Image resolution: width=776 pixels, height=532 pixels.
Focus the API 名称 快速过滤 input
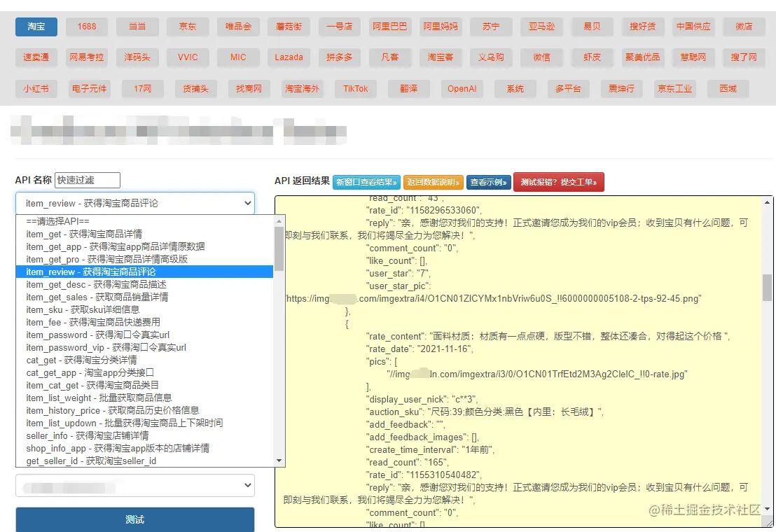click(x=88, y=180)
